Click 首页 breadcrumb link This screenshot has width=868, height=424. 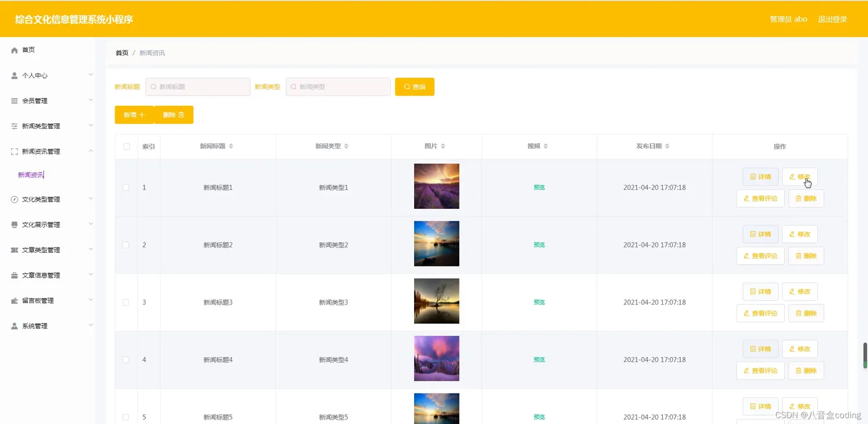click(122, 53)
